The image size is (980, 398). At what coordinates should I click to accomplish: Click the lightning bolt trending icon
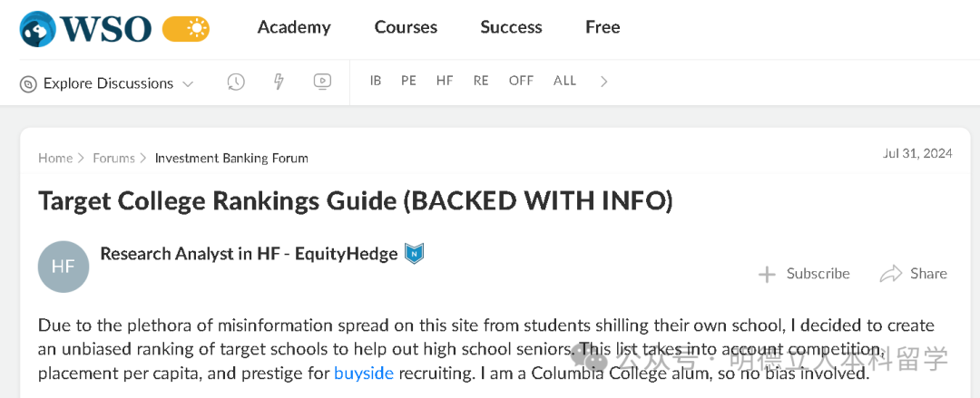point(279,82)
